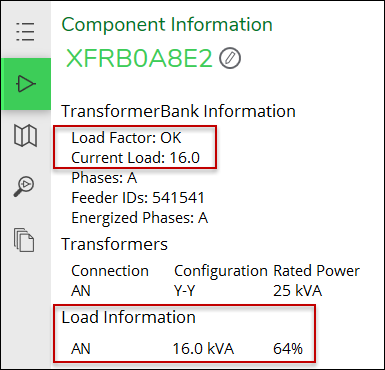Select the XFRB0A8E2 component title
The width and height of the screenshot is (385, 370).
tap(139, 58)
